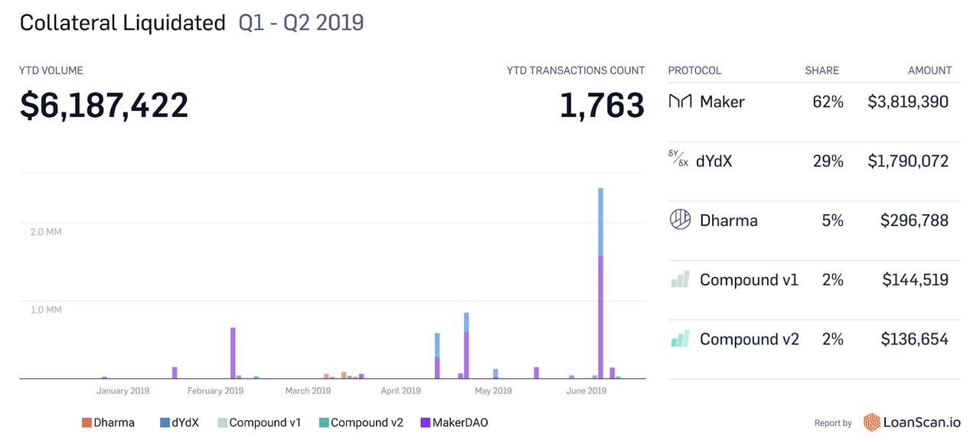
Task: Click the 62% share value
Action: coord(828,102)
